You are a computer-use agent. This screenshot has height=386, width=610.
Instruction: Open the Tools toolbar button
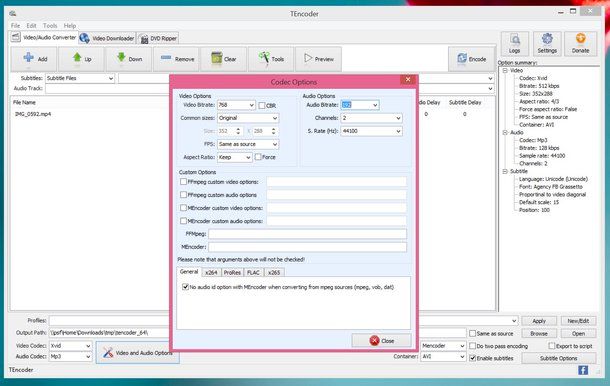[271, 59]
